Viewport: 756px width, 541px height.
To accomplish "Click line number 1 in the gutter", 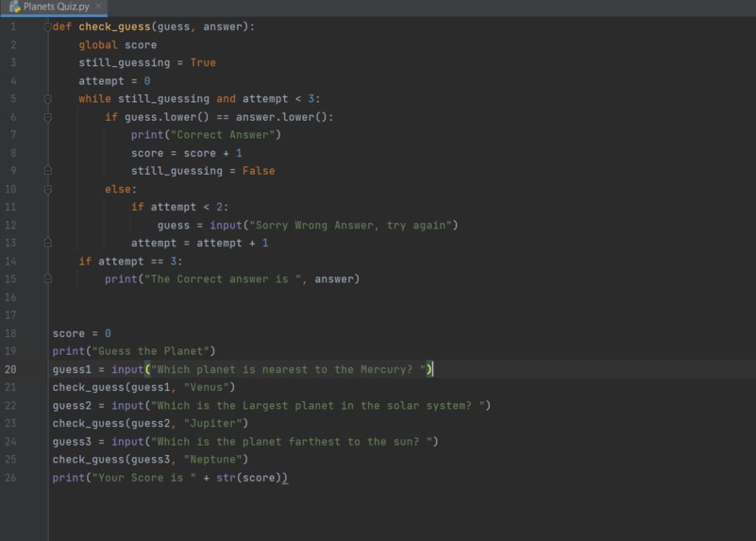I will (13, 27).
